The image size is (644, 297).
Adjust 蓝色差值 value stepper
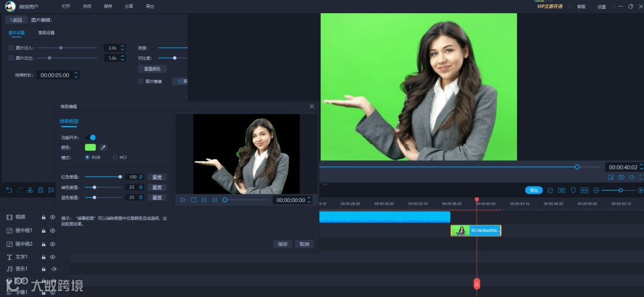click(141, 197)
